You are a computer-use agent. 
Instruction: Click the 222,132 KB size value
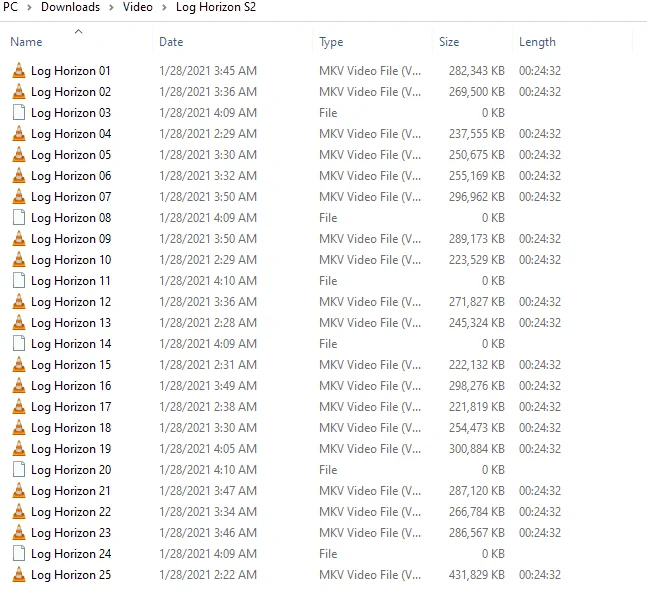point(477,365)
